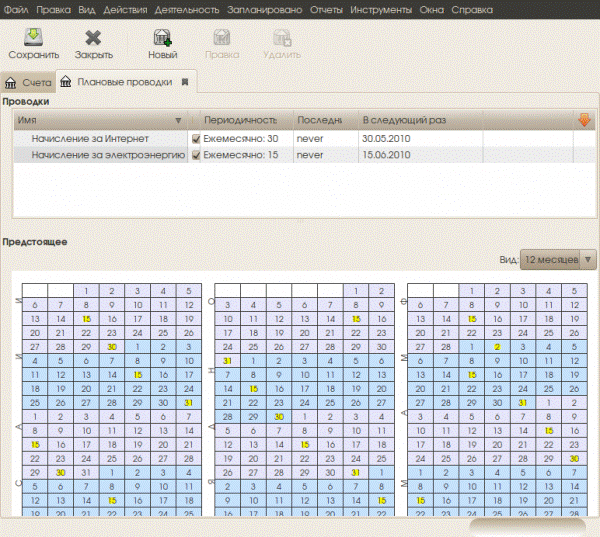The image size is (600, 537).
Task: Click the close icon on Плановые проводки tab
Action: pyautogui.click(x=185, y=82)
